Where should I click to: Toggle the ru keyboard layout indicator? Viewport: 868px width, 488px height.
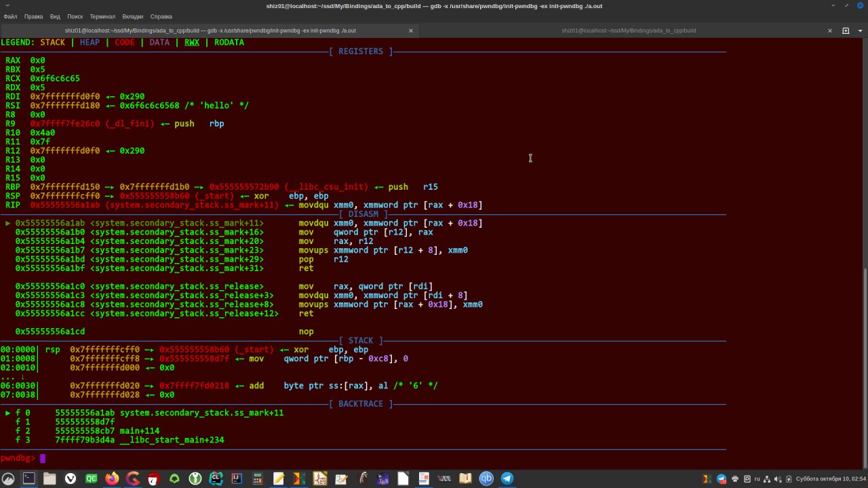point(757,479)
